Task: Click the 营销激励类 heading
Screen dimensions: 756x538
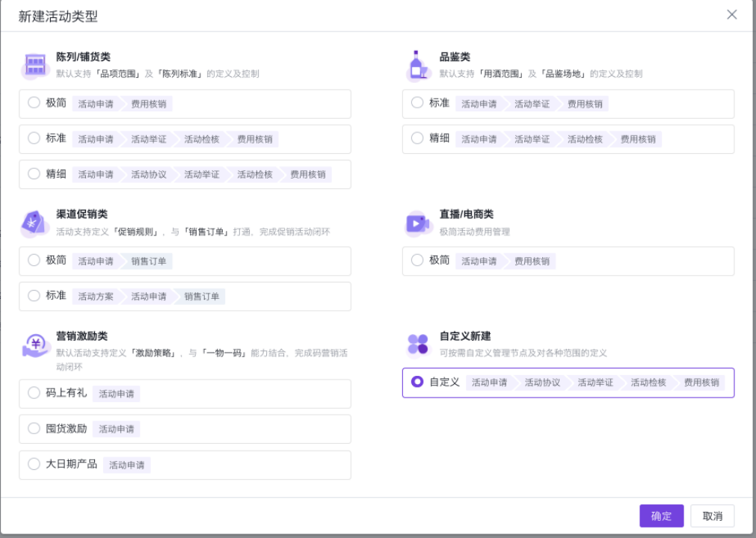Action: tap(82, 336)
